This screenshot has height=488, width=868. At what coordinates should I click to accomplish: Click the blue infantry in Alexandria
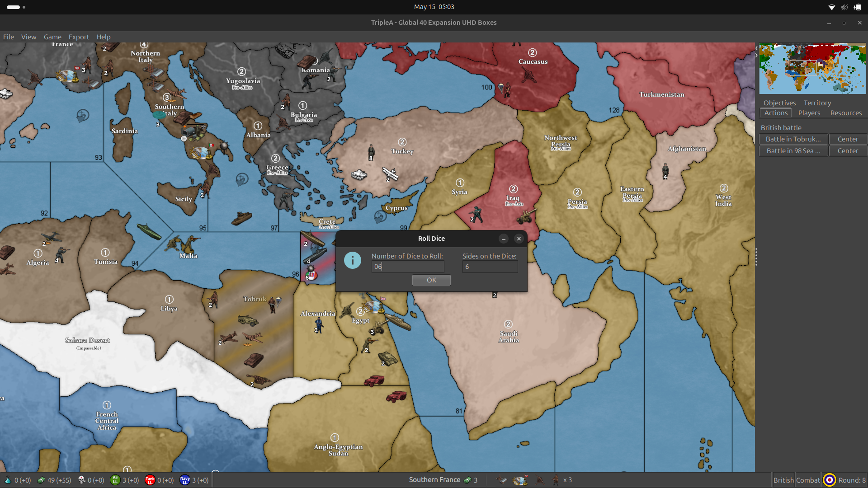319,324
